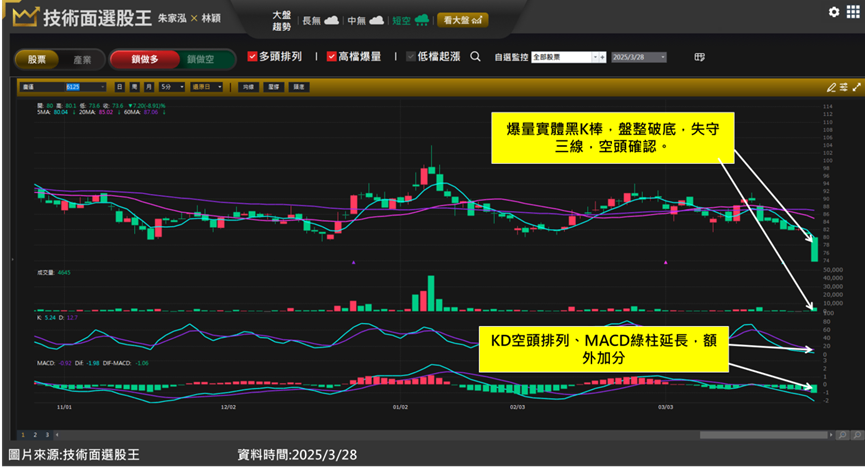Viewport: 865px width, 470px height.
Task: Select the 月 monthly period tab
Action: click(x=148, y=87)
